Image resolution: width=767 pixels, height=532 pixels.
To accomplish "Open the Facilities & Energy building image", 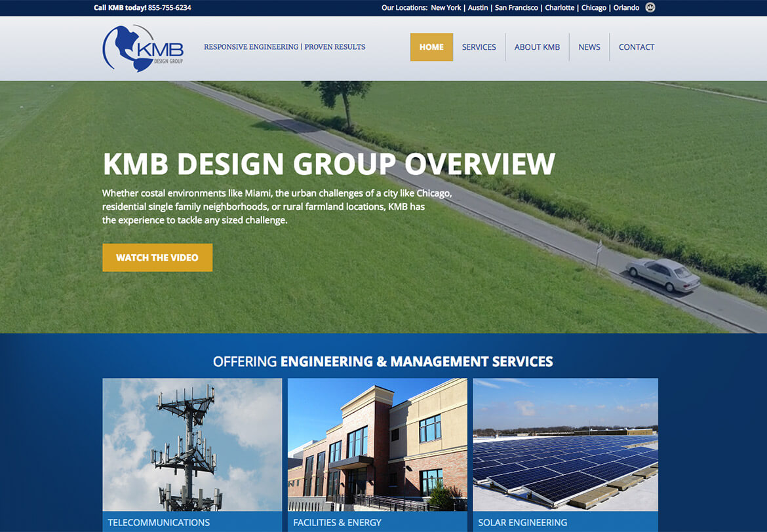I will tap(377, 444).
